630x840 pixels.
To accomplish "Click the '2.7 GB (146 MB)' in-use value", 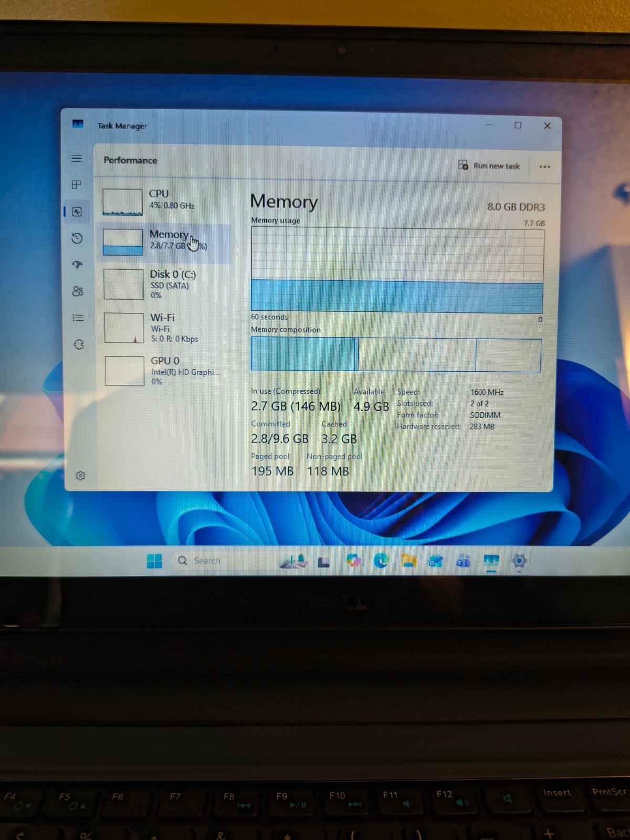I will [x=296, y=406].
